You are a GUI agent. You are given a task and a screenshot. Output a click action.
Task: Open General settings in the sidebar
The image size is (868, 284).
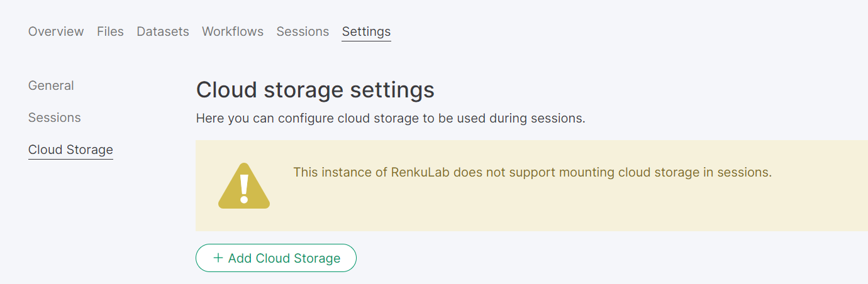pos(51,85)
